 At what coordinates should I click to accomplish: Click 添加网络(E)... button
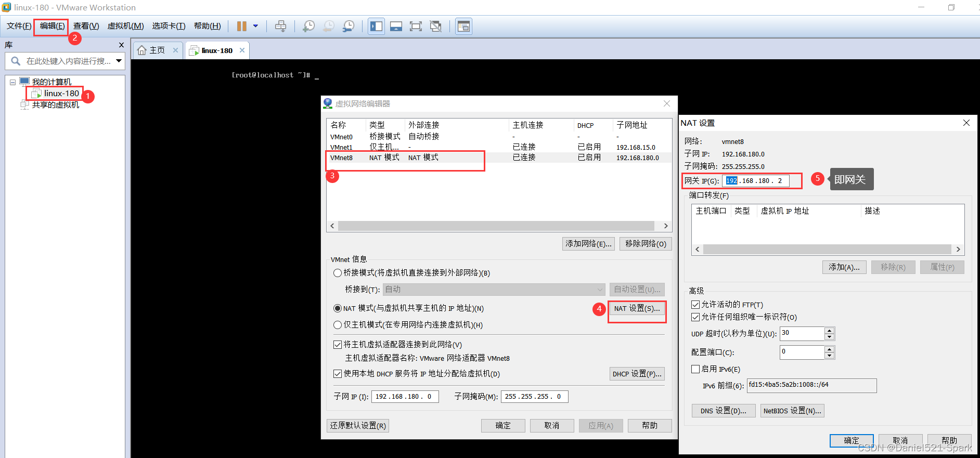[x=589, y=244]
